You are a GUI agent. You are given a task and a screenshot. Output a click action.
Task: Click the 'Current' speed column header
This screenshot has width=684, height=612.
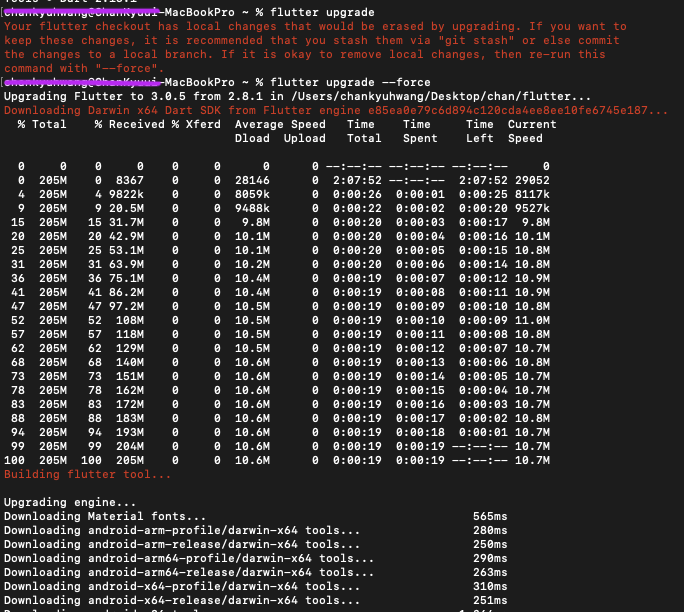click(532, 124)
